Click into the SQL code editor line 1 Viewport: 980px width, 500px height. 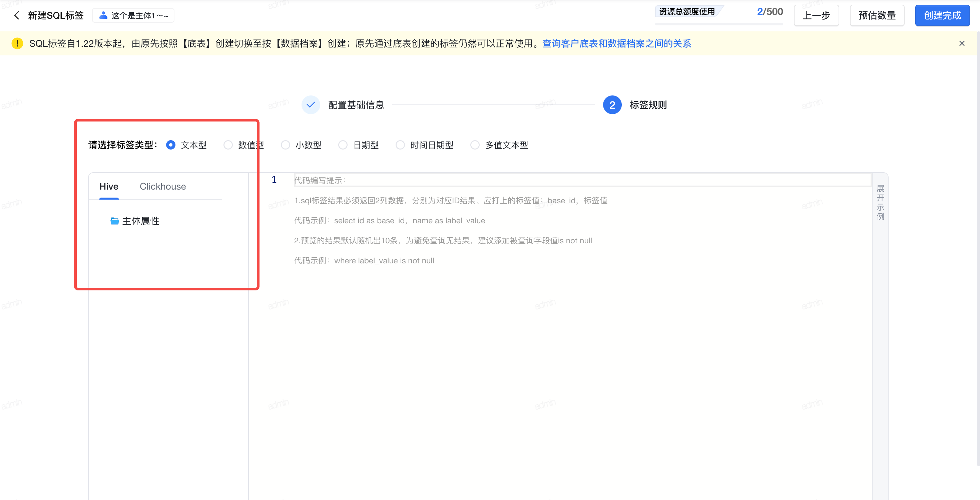pos(582,180)
